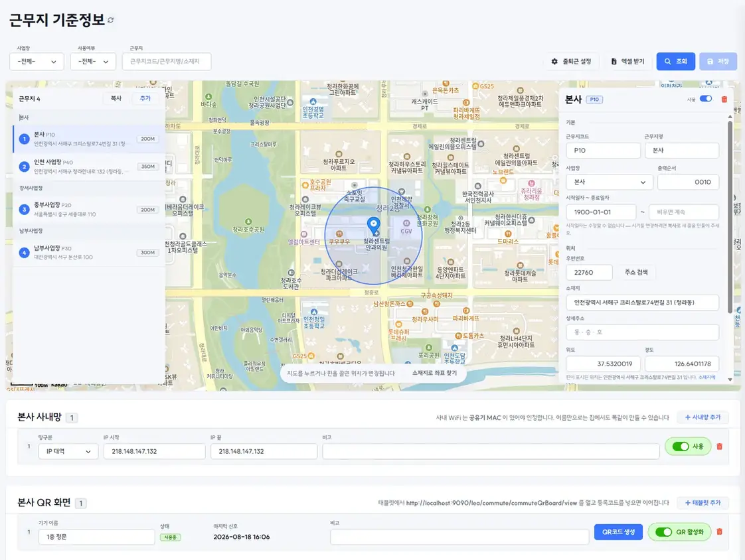Click the blue location pin on the map
The width and height of the screenshot is (745, 560).
[374, 226]
